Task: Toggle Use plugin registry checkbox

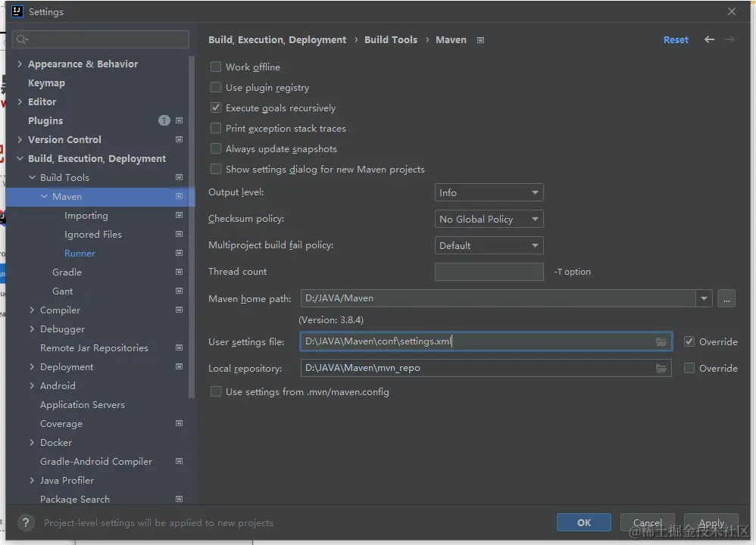Action: pos(216,87)
